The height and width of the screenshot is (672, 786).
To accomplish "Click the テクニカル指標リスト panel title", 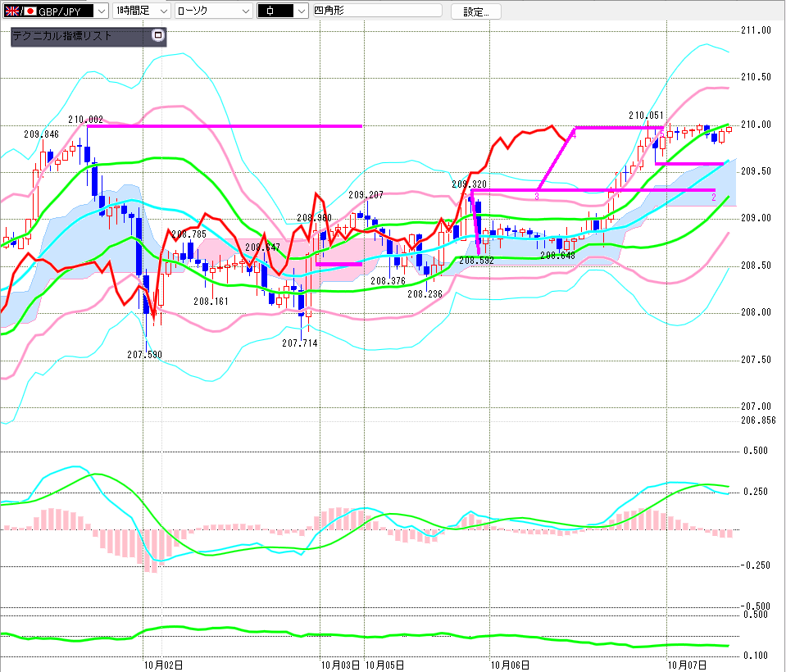I will pyautogui.click(x=62, y=35).
